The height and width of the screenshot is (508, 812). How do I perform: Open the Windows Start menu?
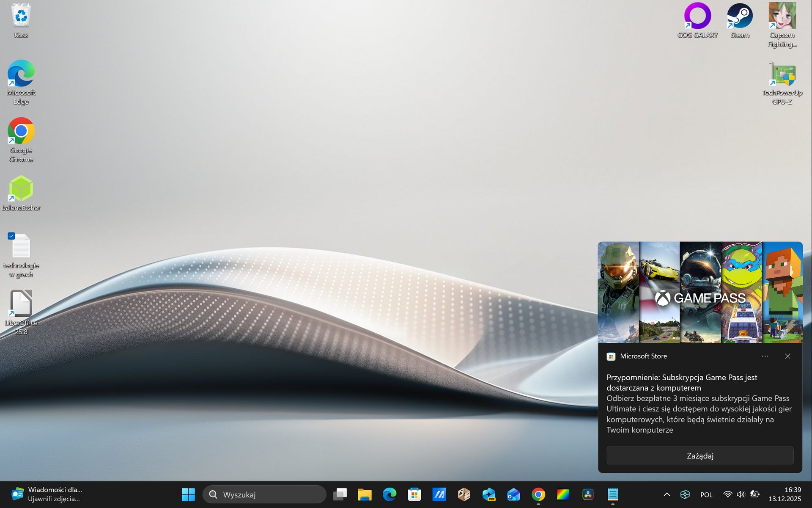pyautogui.click(x=188, y=494)
